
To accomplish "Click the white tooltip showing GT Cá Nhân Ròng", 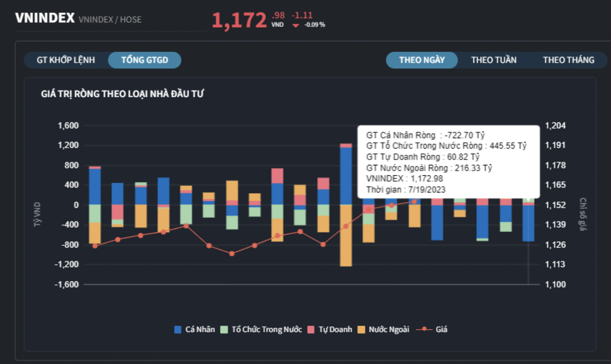I will 448,162.
